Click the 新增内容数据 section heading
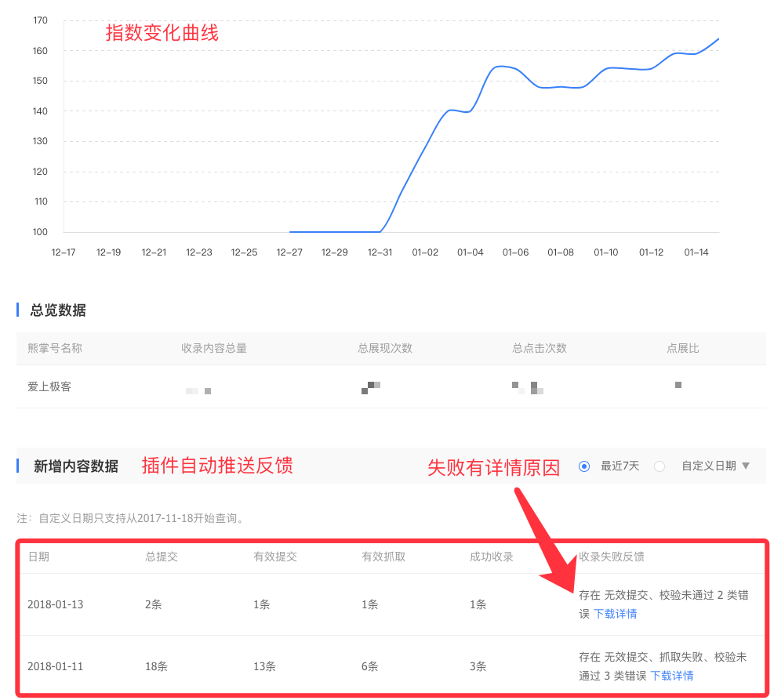The height and width of the screenshot is (700, 774). tap(76, 466)
